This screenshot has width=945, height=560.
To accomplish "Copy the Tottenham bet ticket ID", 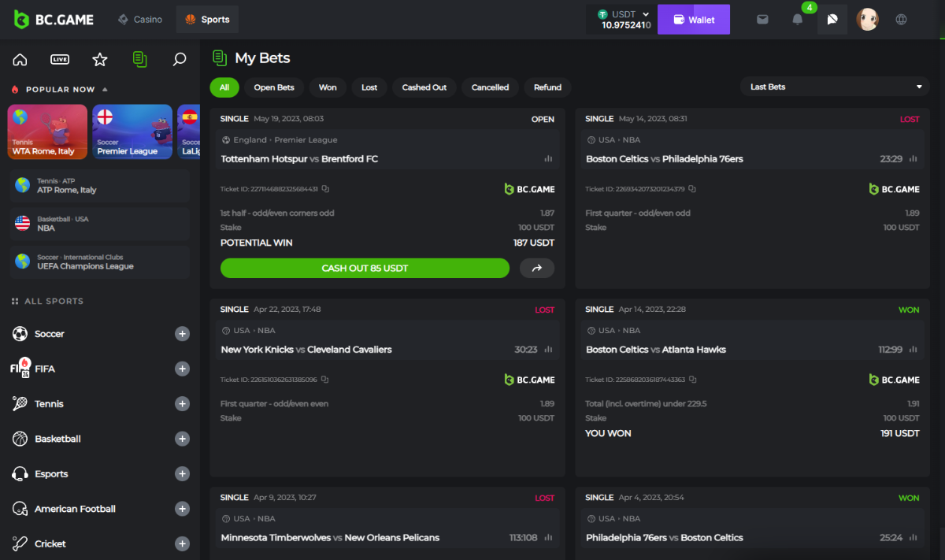I will point(325,189).
